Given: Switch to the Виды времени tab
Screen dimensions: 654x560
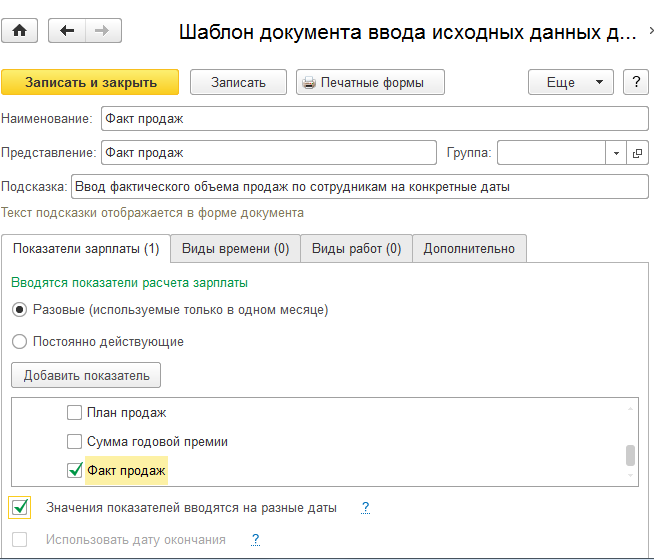Looking at the screenshot, I should pyautogui.click(x=235, y=248).
